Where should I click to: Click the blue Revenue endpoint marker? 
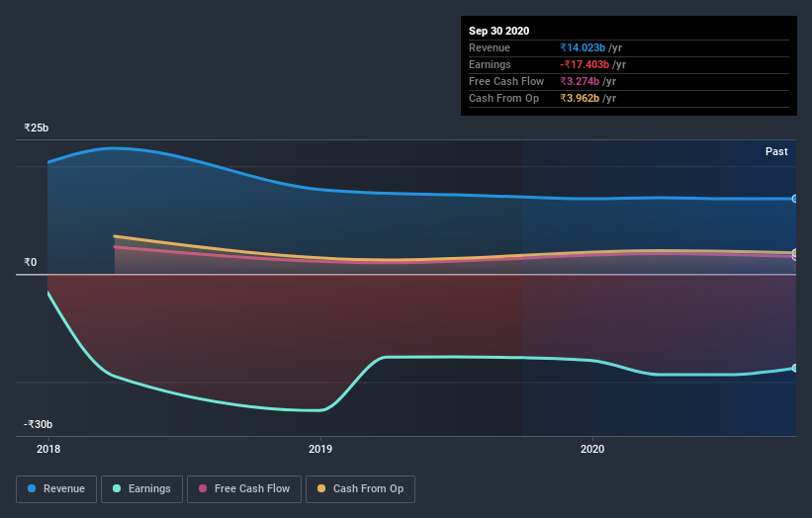click(x=794, y=199)
